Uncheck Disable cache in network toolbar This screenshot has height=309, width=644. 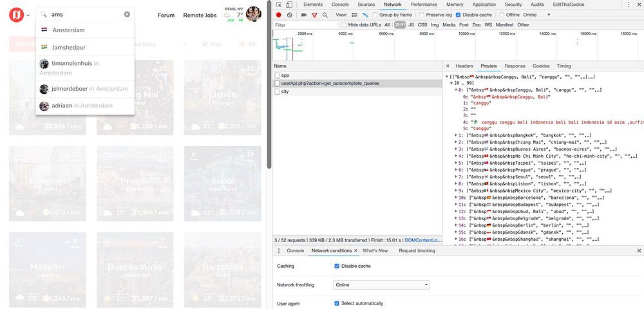[x=458, y=15]
